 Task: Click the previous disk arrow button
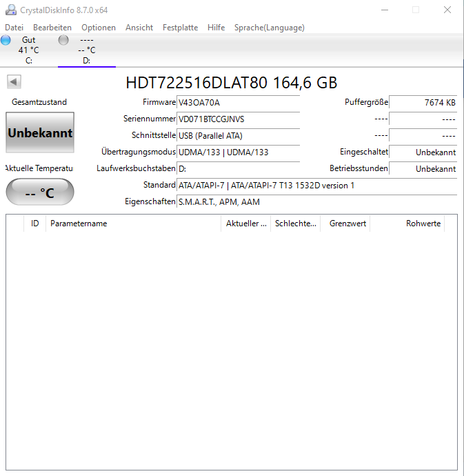(x=14, y=81)
